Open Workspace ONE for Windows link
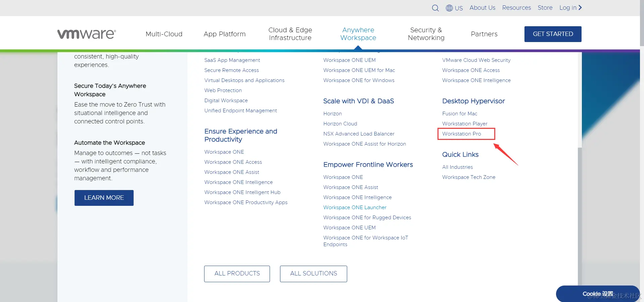The image size is (644, 302). click(x=359, y=80)
